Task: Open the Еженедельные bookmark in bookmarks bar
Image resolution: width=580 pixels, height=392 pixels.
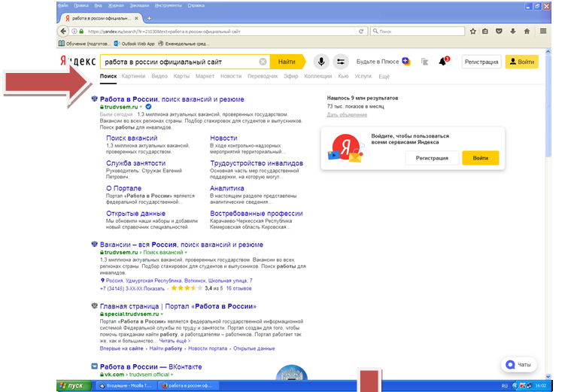Action: click(184, 44)
